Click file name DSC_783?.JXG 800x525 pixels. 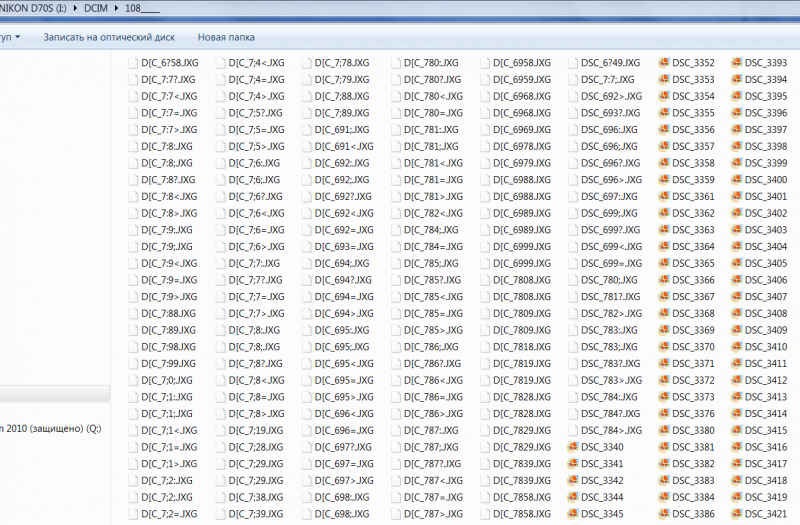click(x=611, y=364)
